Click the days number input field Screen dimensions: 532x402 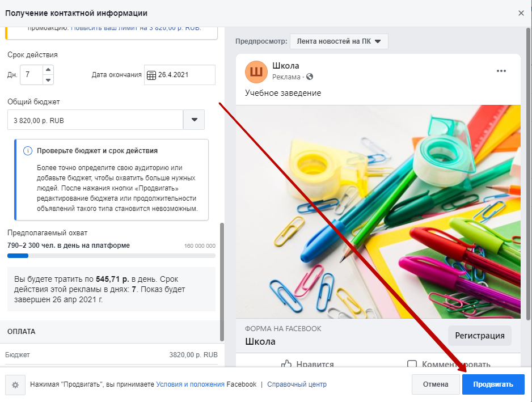click(x=32, y=75)
